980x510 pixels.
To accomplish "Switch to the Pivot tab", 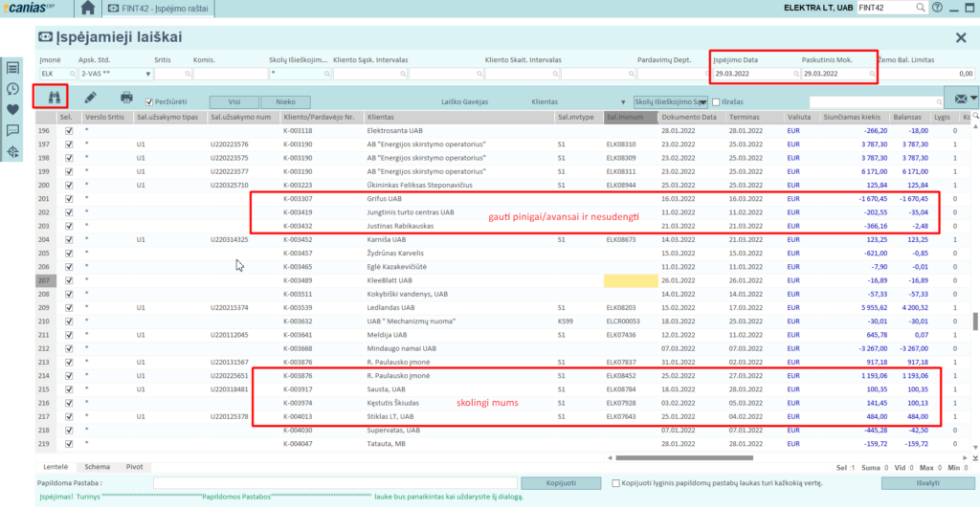I will coord(134,466).
